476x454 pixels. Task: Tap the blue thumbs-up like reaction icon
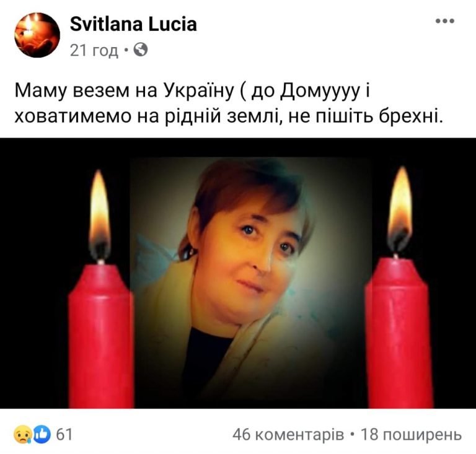click(x=42, y=435)
